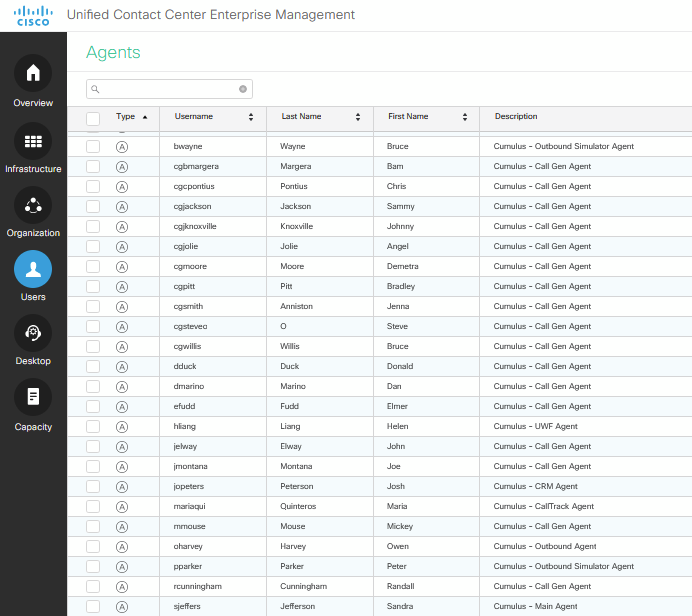Image resolution: width=692 pixels, height=616 pixels.
Task: Check the box for pparker row
Action: [93, 566]
